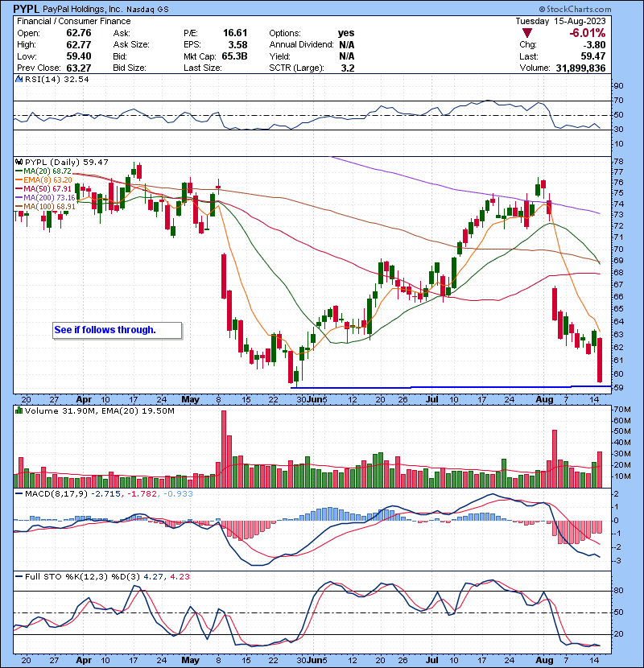Select the PYPL ticker symbol in header
Viewport: 644px width, 668px height.
coord(27,9)
